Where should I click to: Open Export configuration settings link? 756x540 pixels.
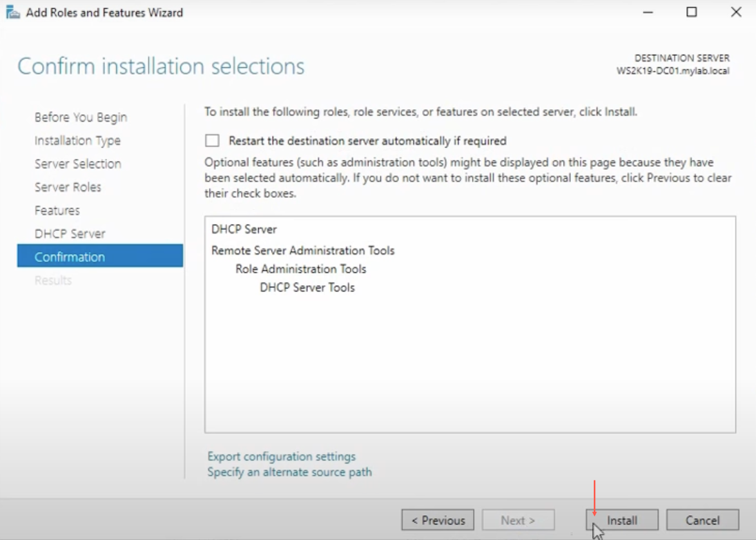point(282,456)
